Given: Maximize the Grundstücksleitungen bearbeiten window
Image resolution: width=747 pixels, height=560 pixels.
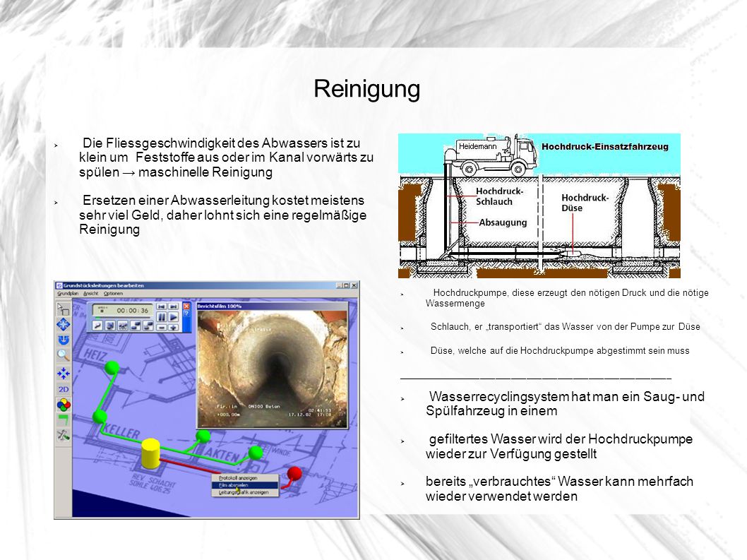Looking at the screenshot, I should [x=347, y=285].
